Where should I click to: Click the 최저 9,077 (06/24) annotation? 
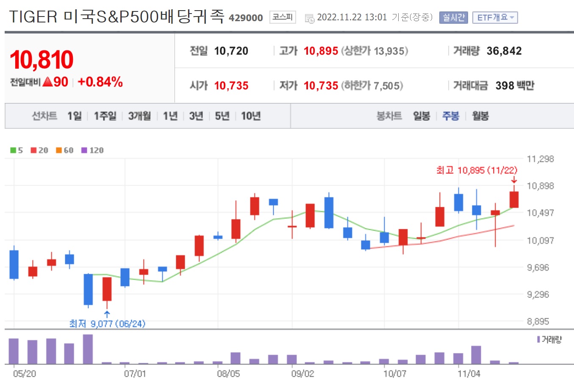(107, 324)
